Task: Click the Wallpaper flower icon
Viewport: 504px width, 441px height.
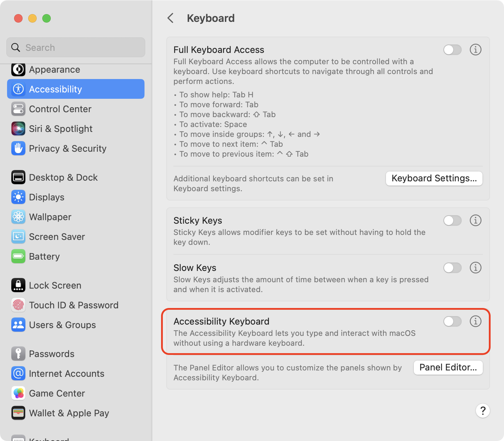Action: pos(18,217)
